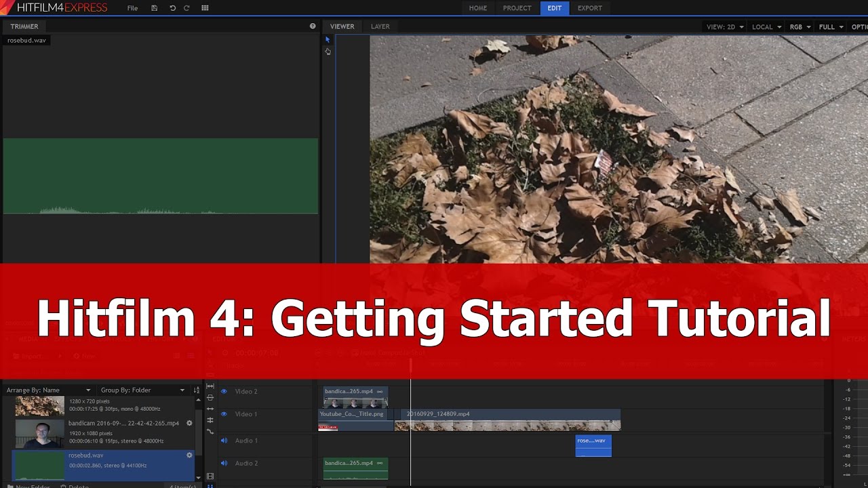Toggle Video 2 track visibility eye
868x488 pixels.
pyautogui.click(x=224, y=392)
